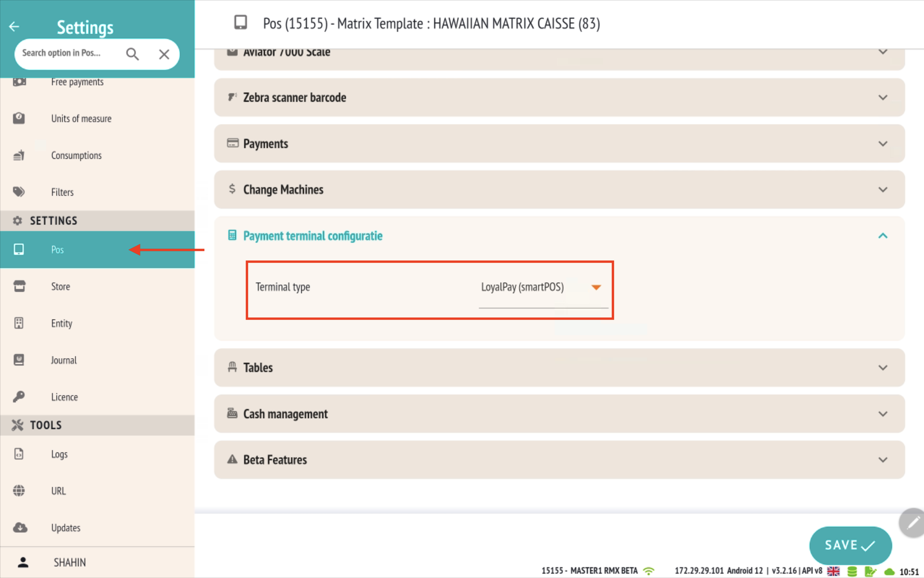Select Licence in the sidebar
The width and height of the screenshot is (924, 578).
(64, 397)
